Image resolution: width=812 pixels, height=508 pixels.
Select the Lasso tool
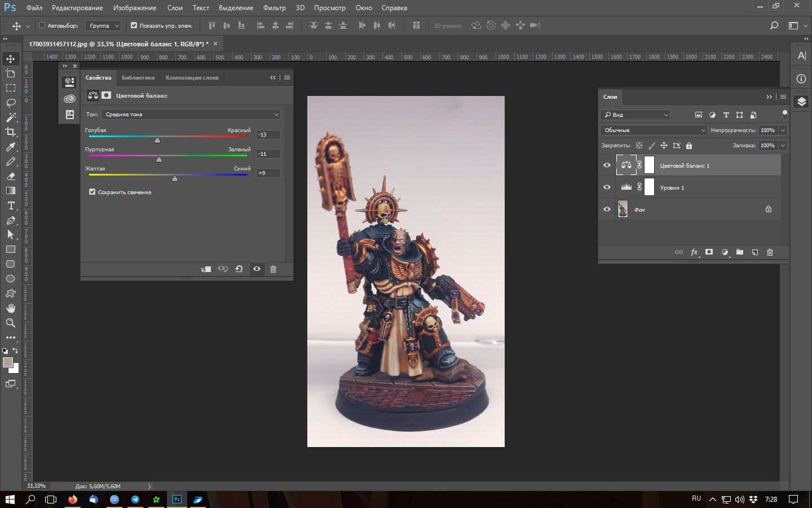click(11, 103)
